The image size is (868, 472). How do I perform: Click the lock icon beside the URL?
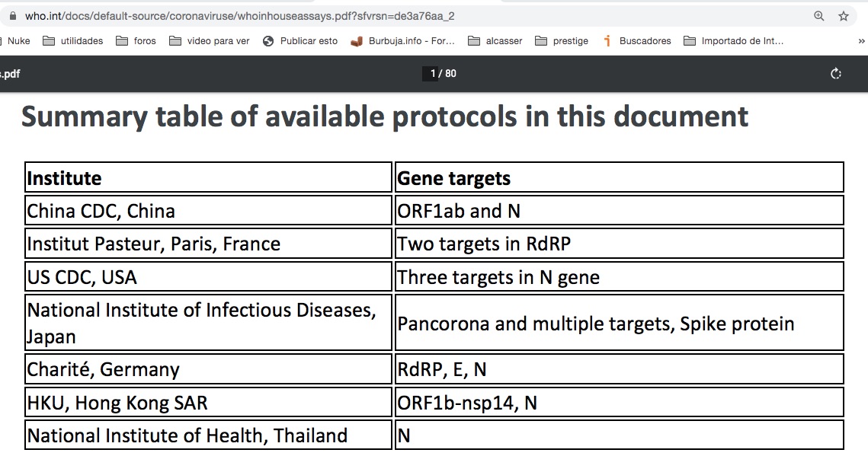pos(12,16)
